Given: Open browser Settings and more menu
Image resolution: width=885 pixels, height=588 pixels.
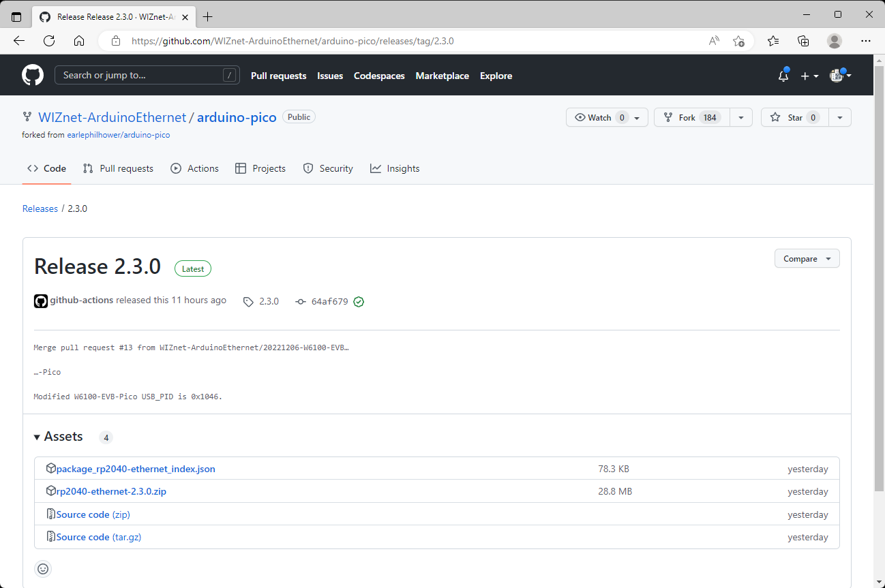Looking at the screenshot, I should coord(866,41).
